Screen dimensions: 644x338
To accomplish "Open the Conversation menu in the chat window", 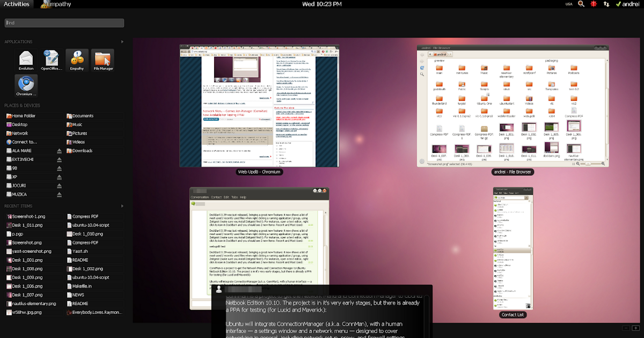I will pyautogui.click(x=202, y=197).
